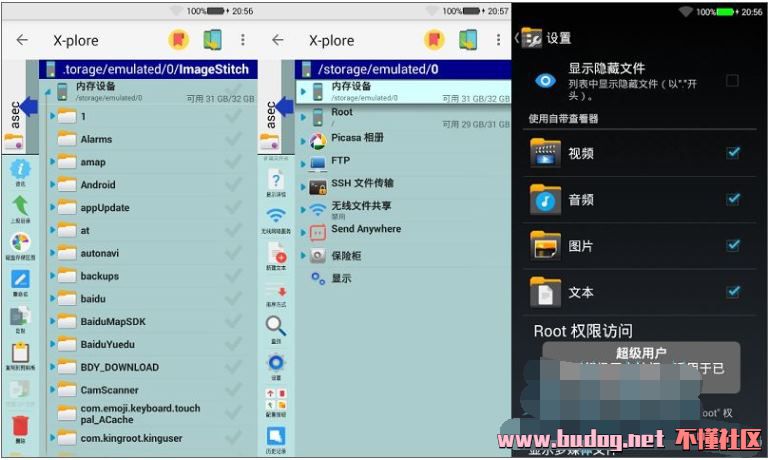Open the history icon in middle sidebar
The image size is (771, 460).
point(276,440)
